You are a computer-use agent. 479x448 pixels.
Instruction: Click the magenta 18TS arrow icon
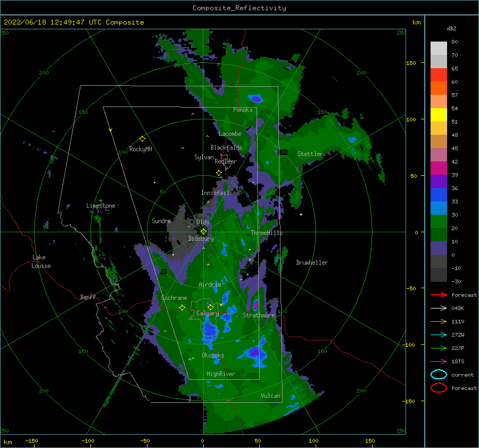(439, 362)
